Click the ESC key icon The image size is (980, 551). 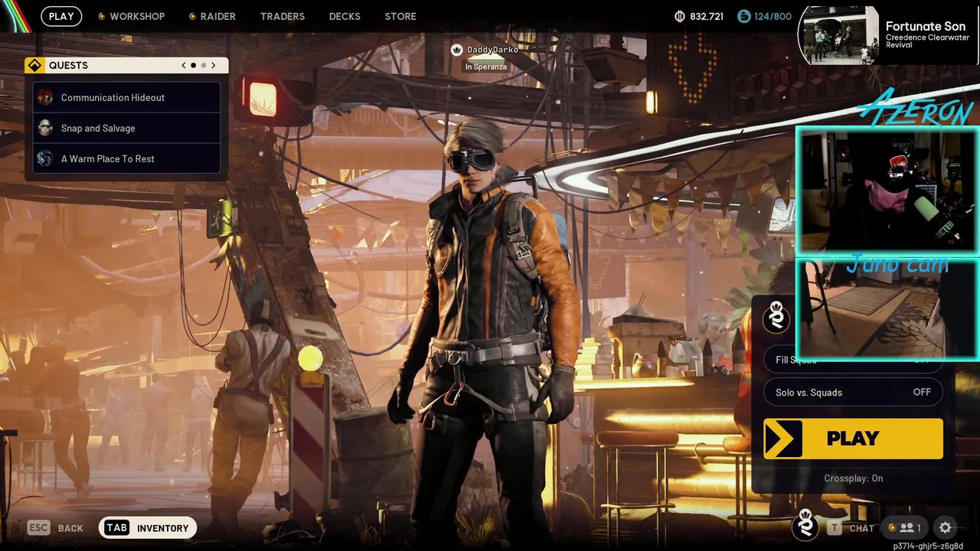pos(38,527)
